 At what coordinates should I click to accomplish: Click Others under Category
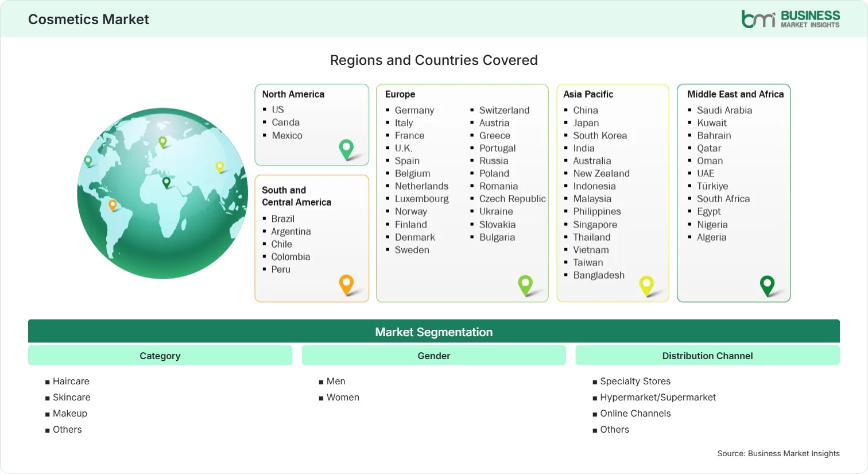67,429
